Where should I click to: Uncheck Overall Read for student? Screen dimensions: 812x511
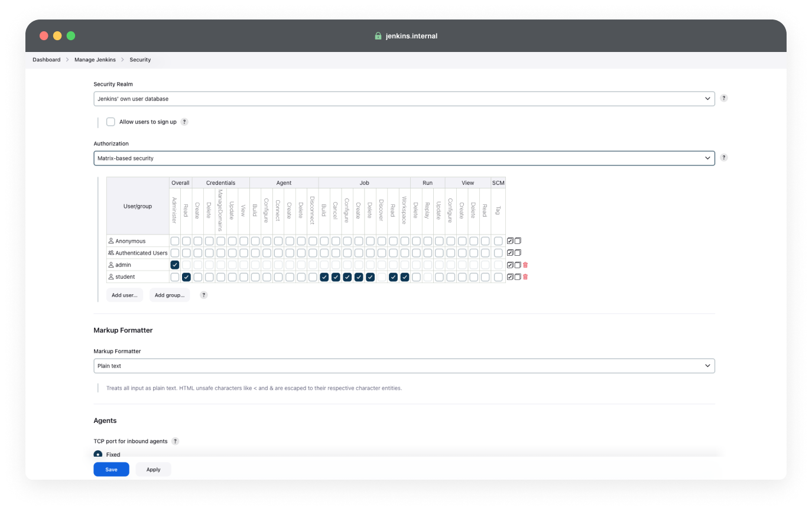[186, 277]
